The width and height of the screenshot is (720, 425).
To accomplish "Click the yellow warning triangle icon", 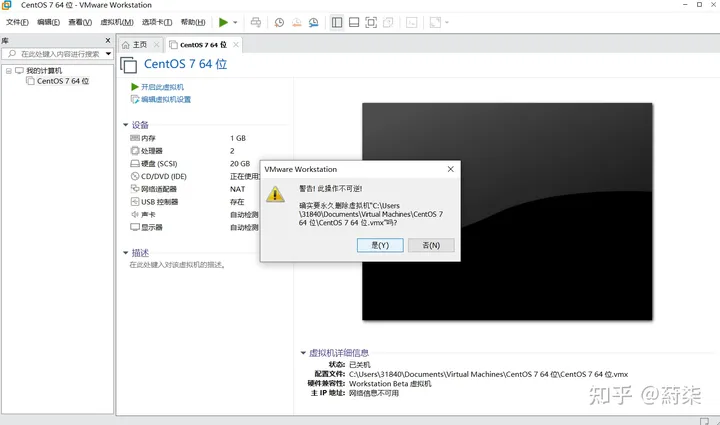I will tap(275, 194).
